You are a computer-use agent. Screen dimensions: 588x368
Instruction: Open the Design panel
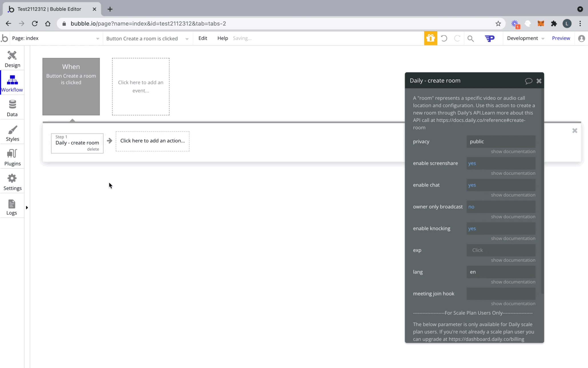(x=12, y=58)
